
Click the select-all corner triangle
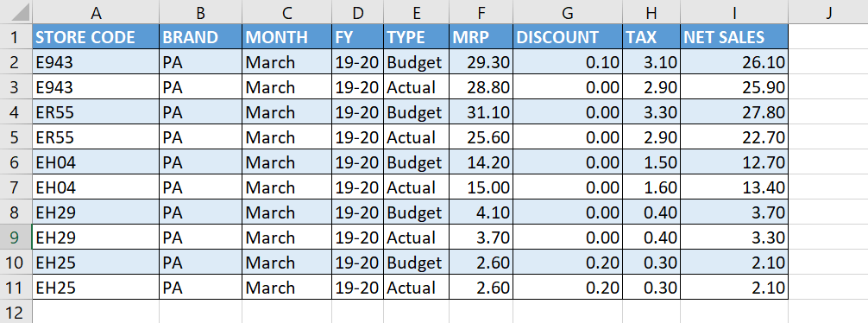click(x=16, y=11)
